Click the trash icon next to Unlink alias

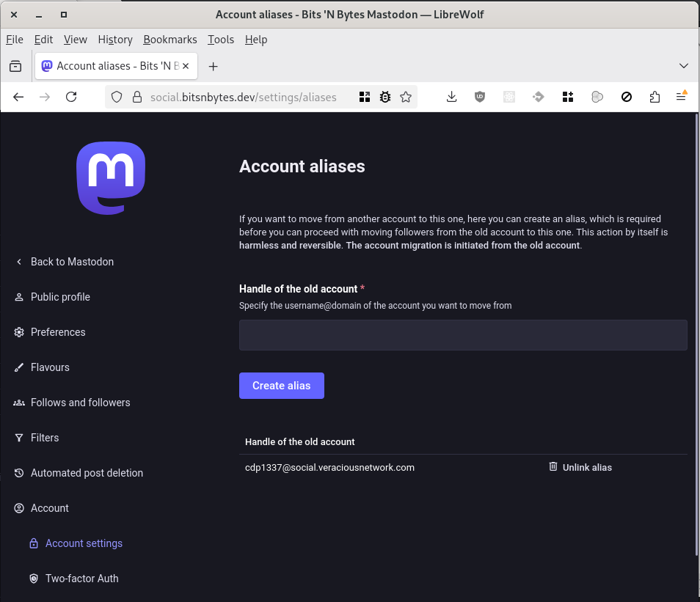coord(553,467)
